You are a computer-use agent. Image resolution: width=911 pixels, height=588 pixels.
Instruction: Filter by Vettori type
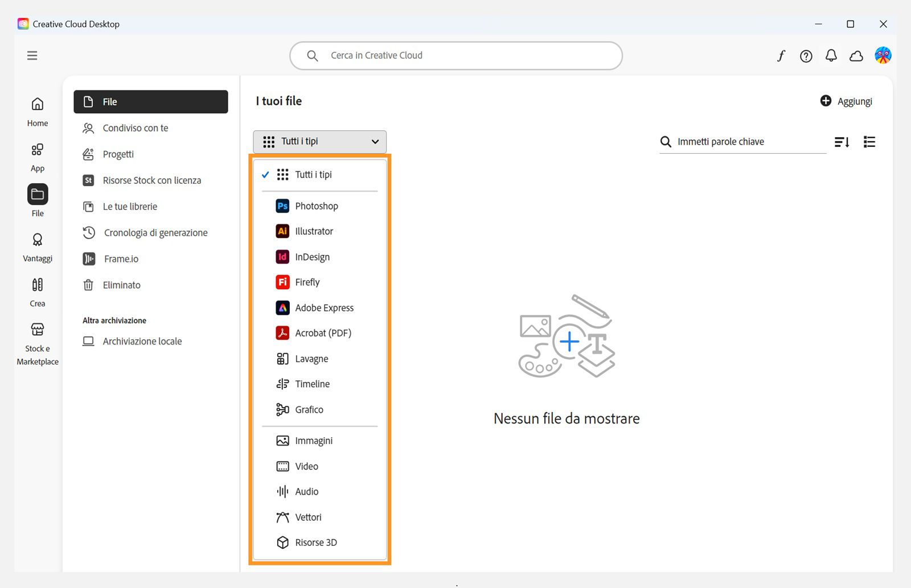[320, 517]
